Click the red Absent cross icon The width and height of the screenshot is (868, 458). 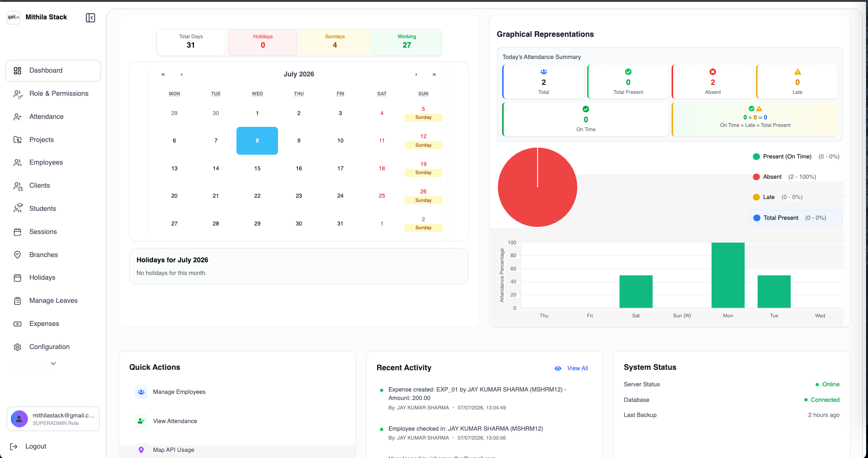pyautogui.click(x=713, y=72)
